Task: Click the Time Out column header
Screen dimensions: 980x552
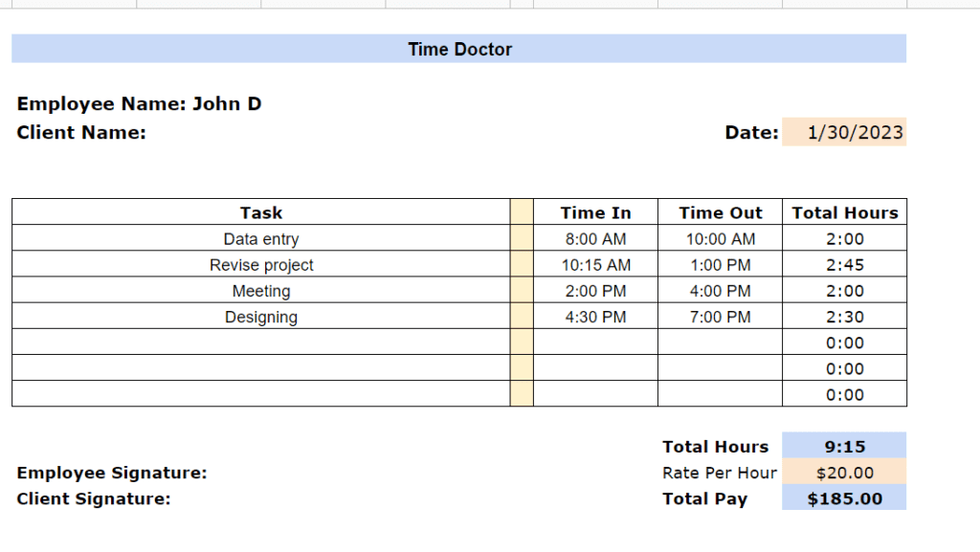Action: pyautogui.click(x=720, y=212)
